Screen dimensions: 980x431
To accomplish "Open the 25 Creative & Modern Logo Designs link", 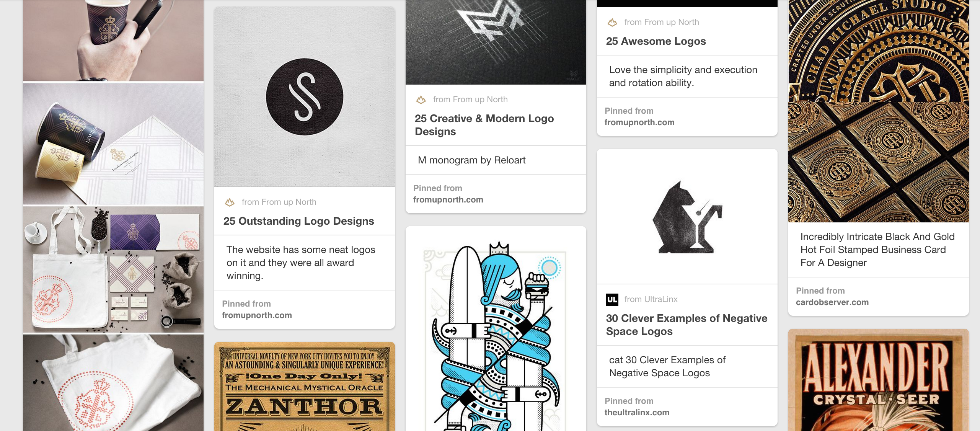I will click(484, 125).
